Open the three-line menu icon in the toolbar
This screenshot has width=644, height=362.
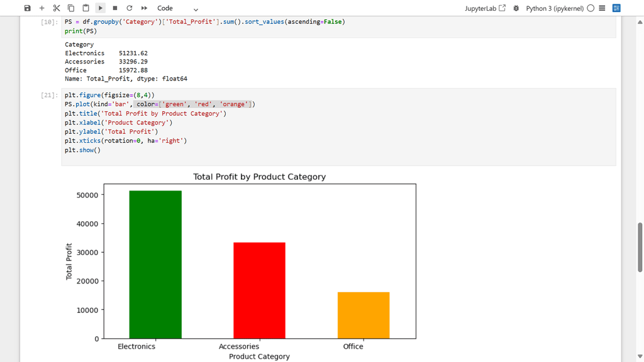602,8
